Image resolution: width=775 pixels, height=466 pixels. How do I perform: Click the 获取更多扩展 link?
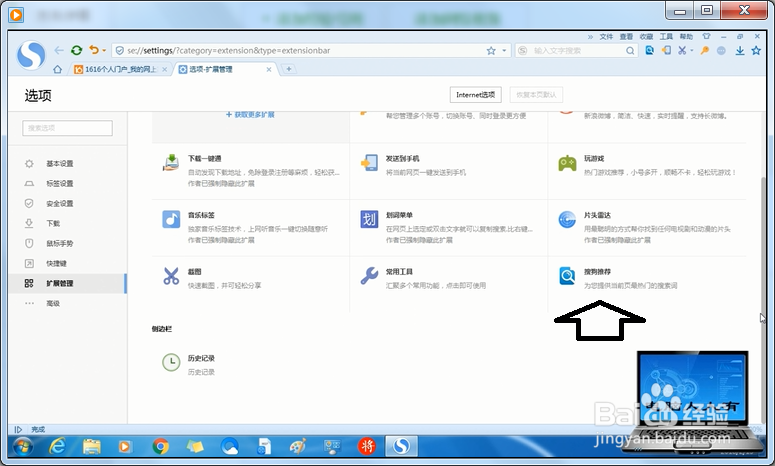tap(251, 115)
